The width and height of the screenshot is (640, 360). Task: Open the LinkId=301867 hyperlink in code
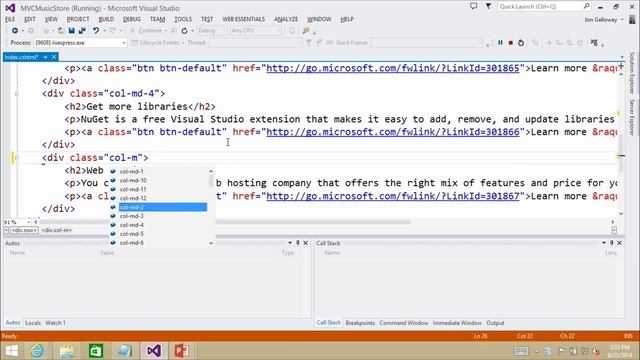pyautogui.click(x=393, y=196)
